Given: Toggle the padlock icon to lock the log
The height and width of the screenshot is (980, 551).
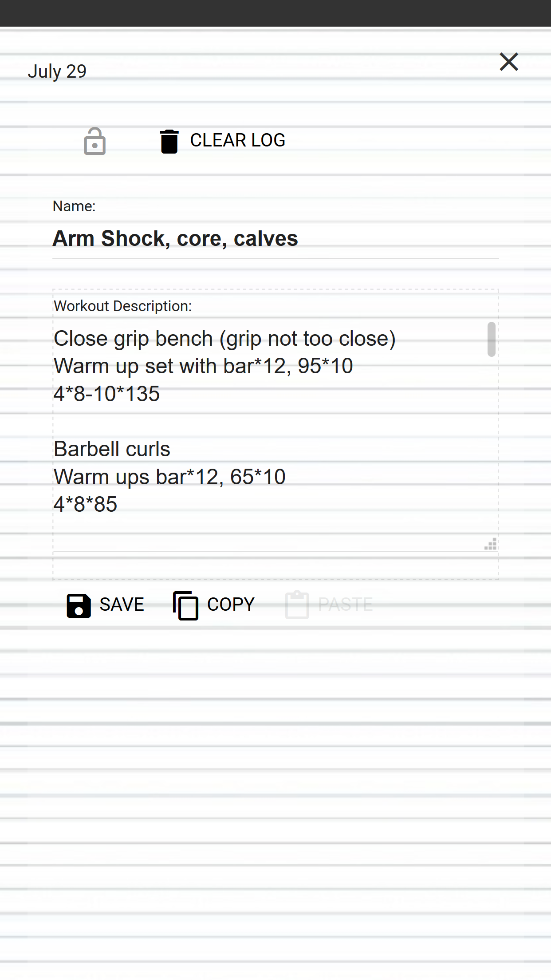Looking at the screenshot, I should coord(95,141).
